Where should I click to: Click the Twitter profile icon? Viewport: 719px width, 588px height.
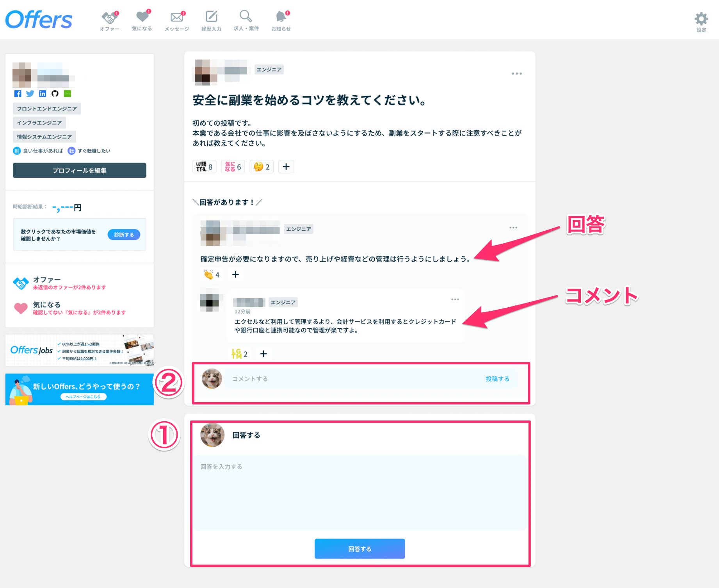pos(30,94)
